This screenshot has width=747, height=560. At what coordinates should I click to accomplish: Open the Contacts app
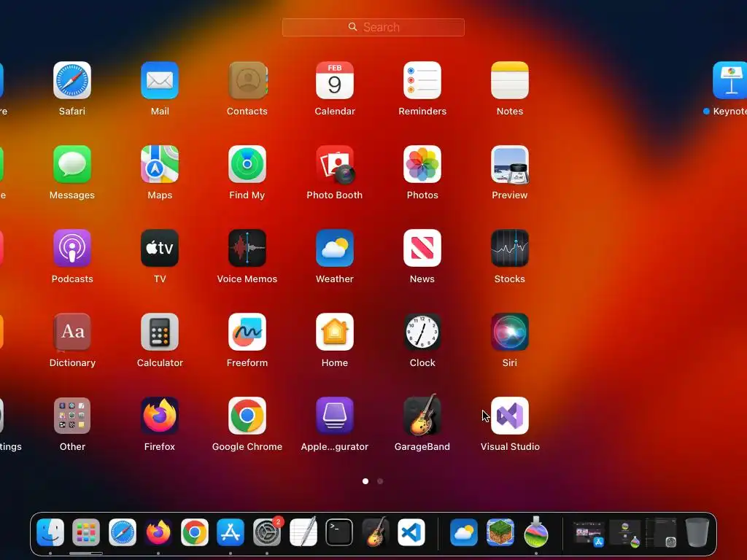tap(247, 80)
